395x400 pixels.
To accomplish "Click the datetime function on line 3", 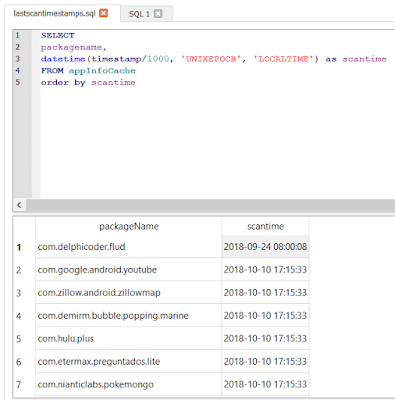I will (x=63, y=59).
